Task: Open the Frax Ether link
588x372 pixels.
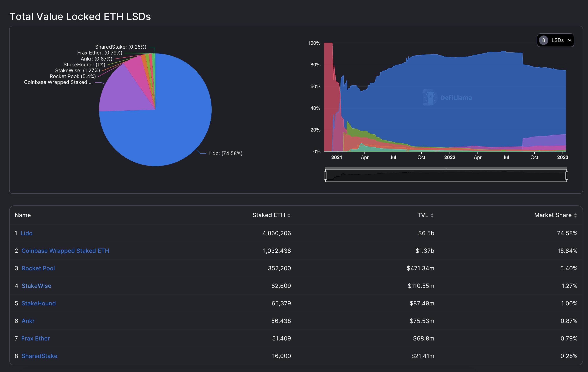Action: [35, 339]
